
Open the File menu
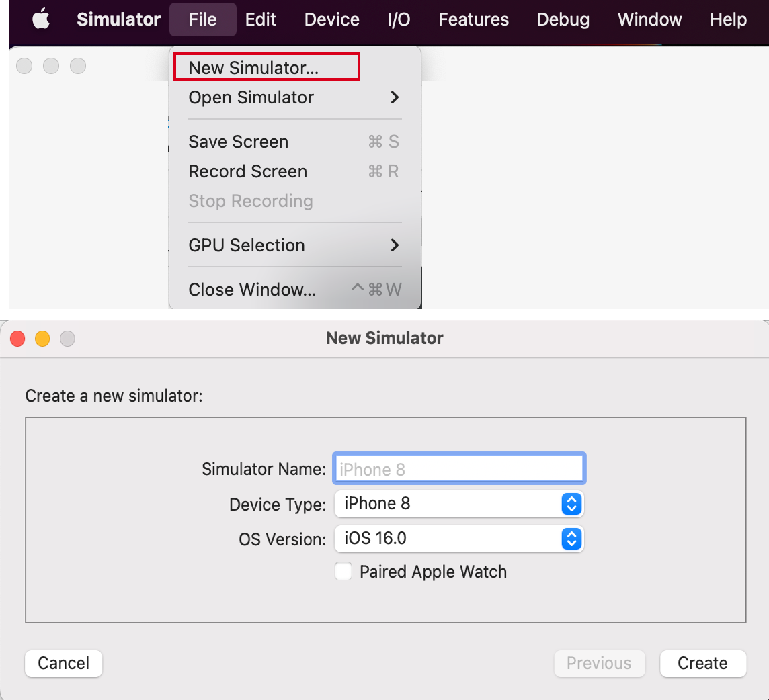point(202,19)
